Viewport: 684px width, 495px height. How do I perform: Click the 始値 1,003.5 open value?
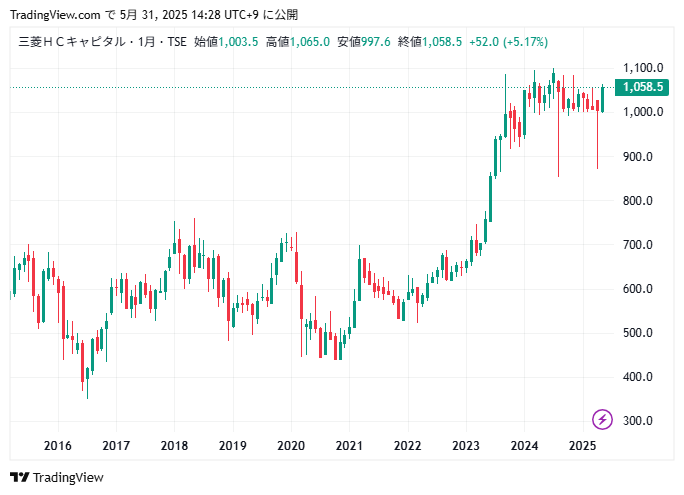pyautogui.click(x=226, y=42)
